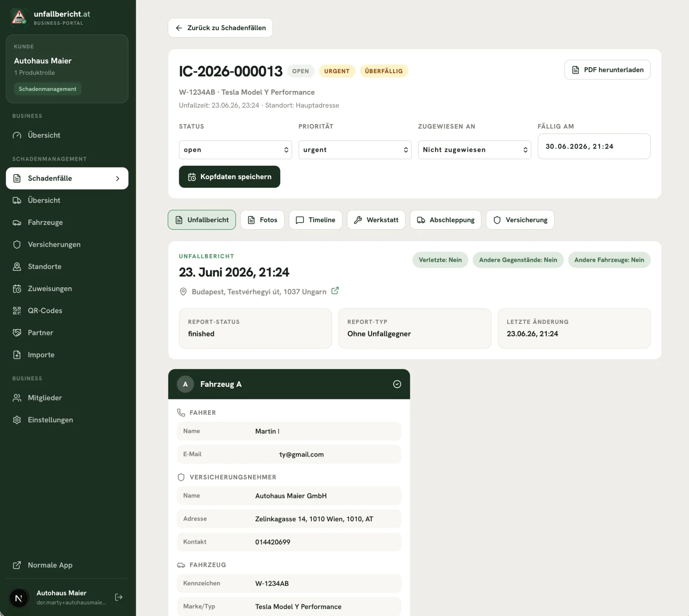Click the Importe file icon
The image size is (689, 616).
tap(17, 355)
